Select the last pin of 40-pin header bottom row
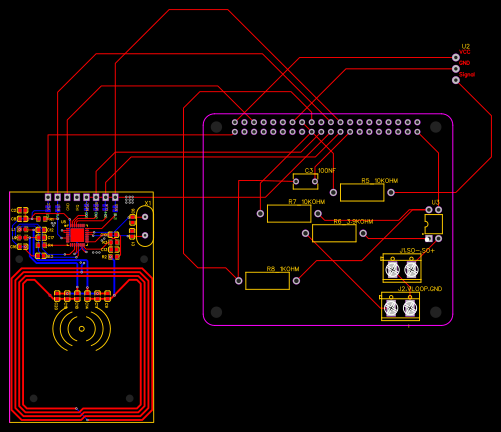 tap(417, 132)
